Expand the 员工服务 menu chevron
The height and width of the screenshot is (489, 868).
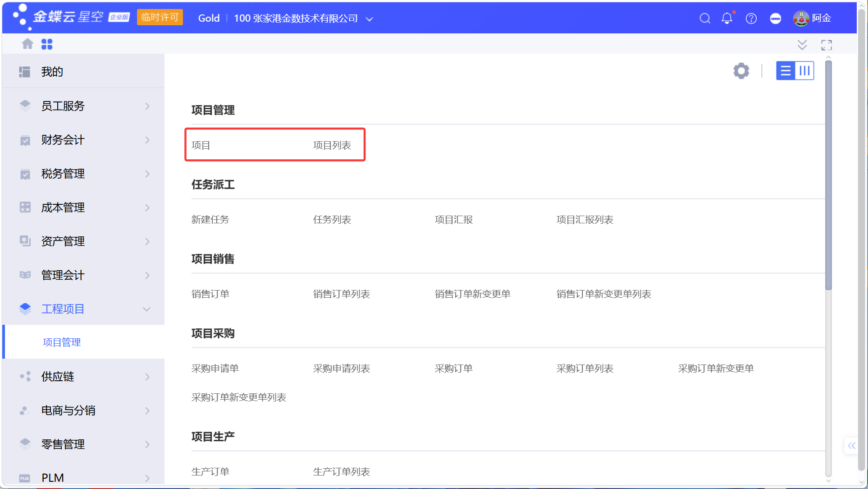tap(147, 106)
